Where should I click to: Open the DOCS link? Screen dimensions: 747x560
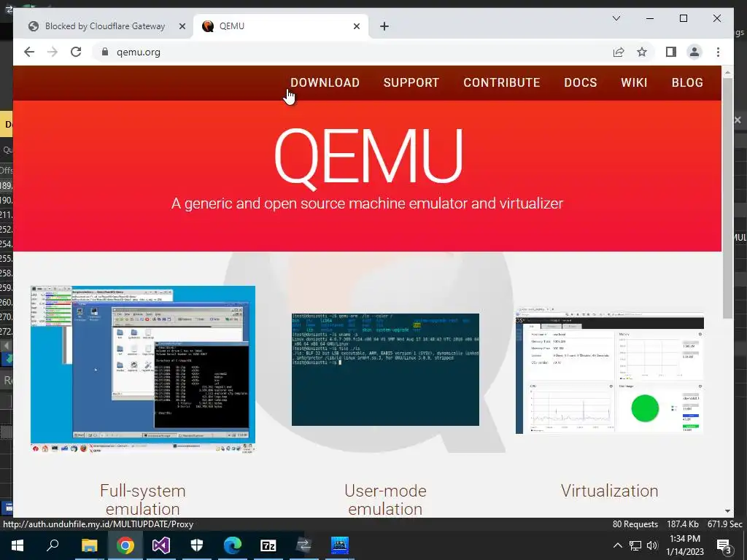(x=580, y=82)
